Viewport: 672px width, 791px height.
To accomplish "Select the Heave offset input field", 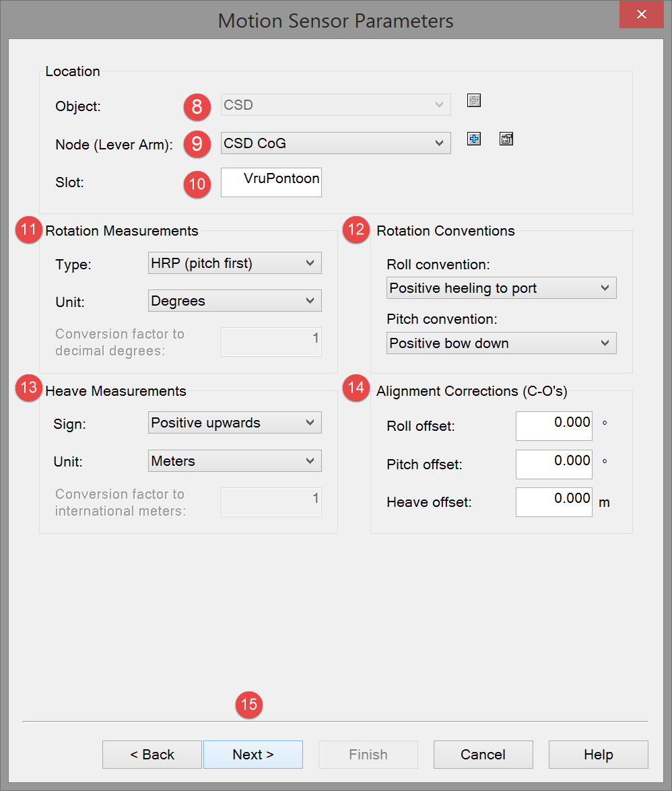I will click(x=553, y=502).
